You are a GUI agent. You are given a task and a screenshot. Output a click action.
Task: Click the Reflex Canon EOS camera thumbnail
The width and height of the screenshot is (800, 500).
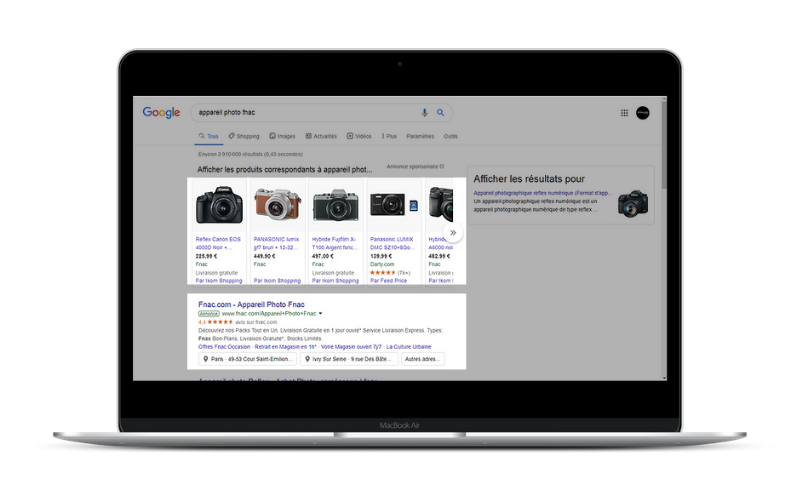coord(219,205)
